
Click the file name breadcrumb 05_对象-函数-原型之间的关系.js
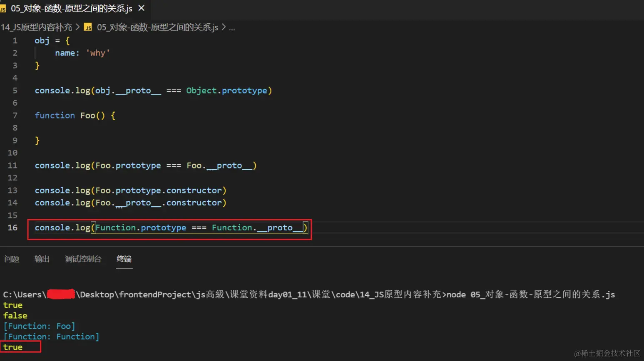tap(157, 27)
